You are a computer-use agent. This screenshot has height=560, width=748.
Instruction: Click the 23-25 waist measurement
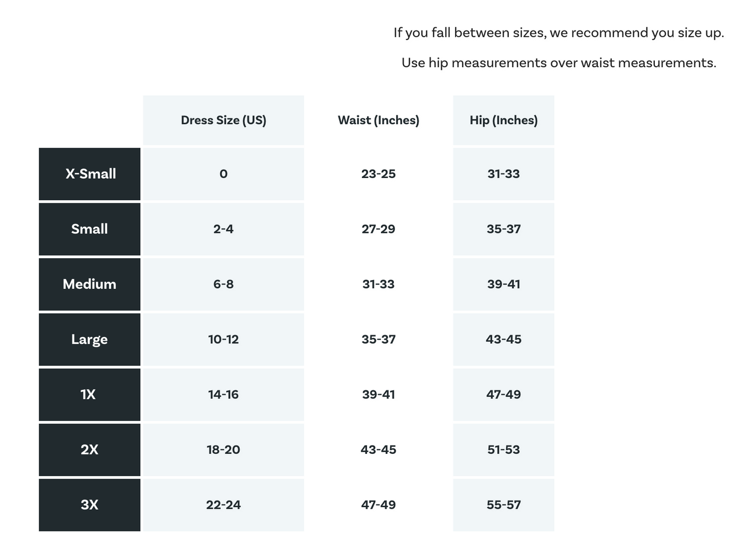(x=378, y=174)
